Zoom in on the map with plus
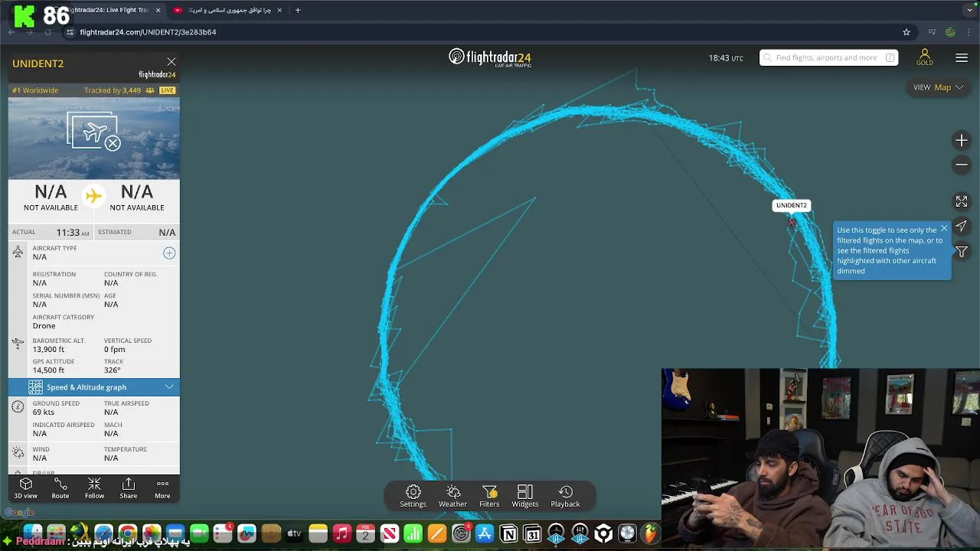 [x=962, y=140]
